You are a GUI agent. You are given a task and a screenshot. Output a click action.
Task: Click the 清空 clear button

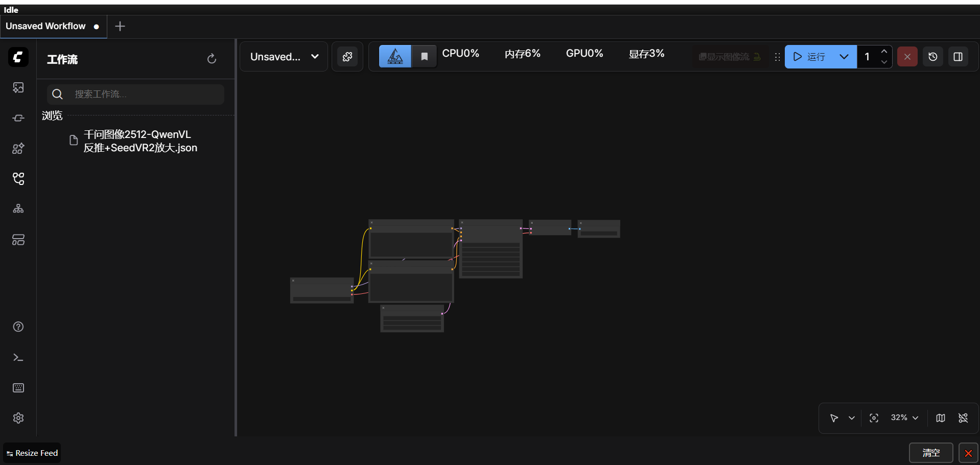pos(930,453)
